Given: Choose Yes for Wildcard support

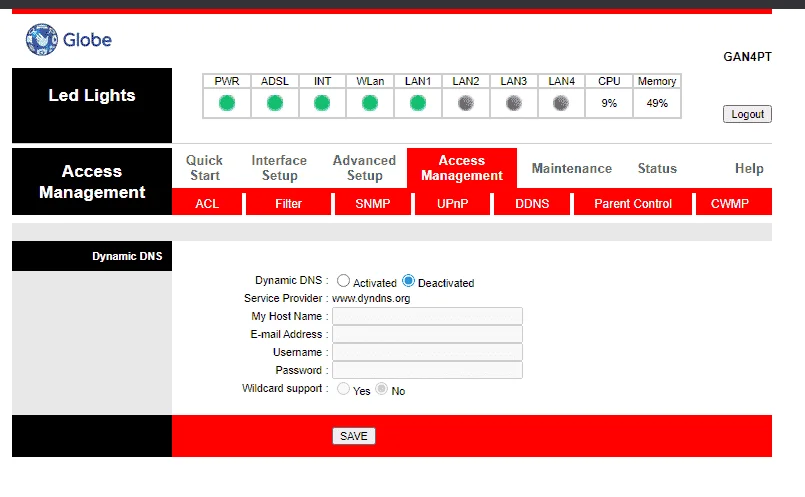Looking at the screenshot, I should coord(343,389).
